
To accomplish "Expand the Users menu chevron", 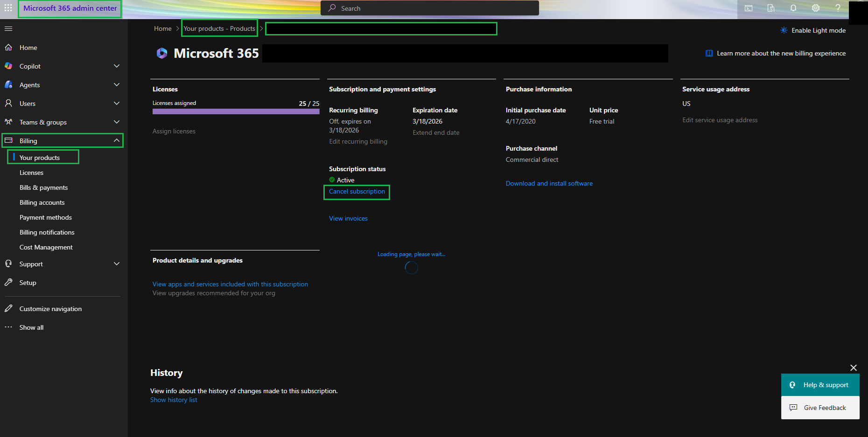I will coord(117,103).
